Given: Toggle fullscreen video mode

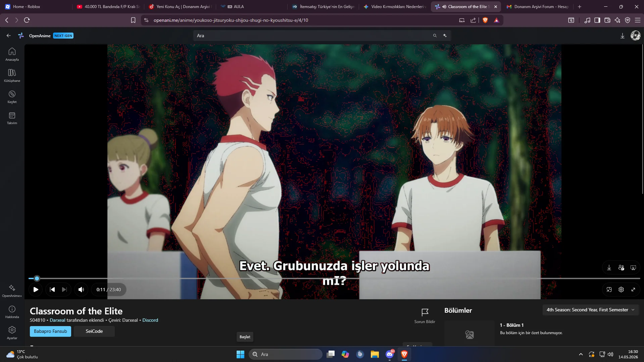Looking at the screenshot, I should pyautogui.click(x=633, y=290).
